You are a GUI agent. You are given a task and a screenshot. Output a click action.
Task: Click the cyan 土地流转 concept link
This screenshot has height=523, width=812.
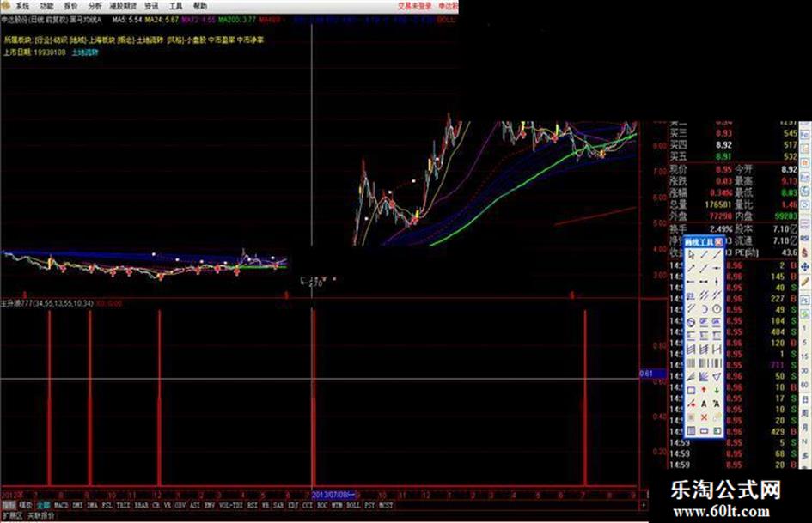(x=85, y=52)
